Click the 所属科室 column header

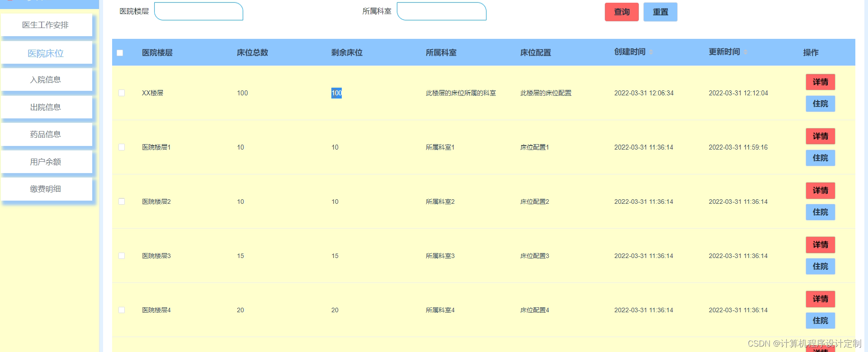441,53
